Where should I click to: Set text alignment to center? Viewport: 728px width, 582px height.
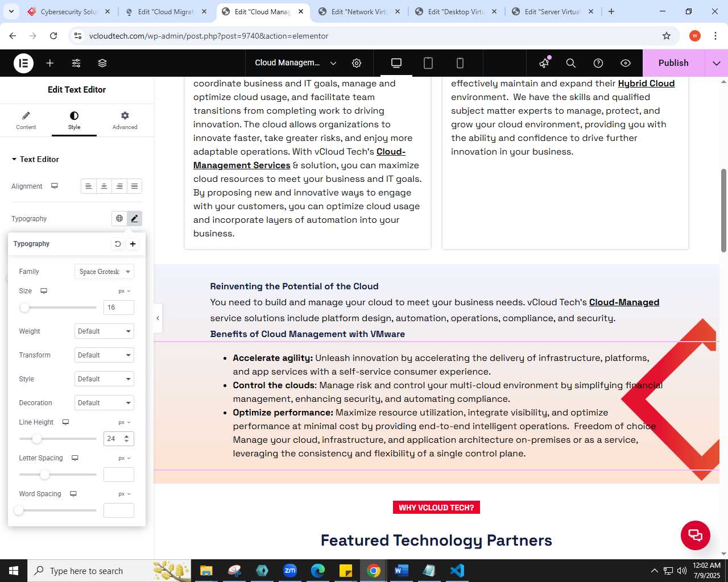104,186
